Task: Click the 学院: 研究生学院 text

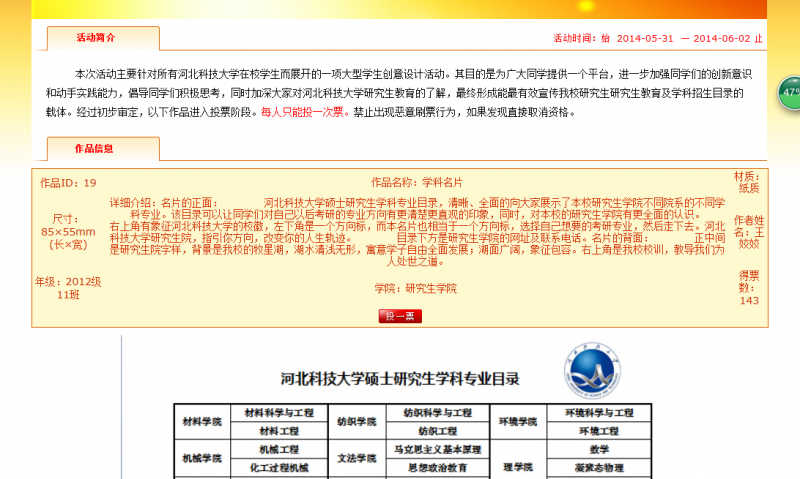Action: pyautogui.click(x=416, y=289)
